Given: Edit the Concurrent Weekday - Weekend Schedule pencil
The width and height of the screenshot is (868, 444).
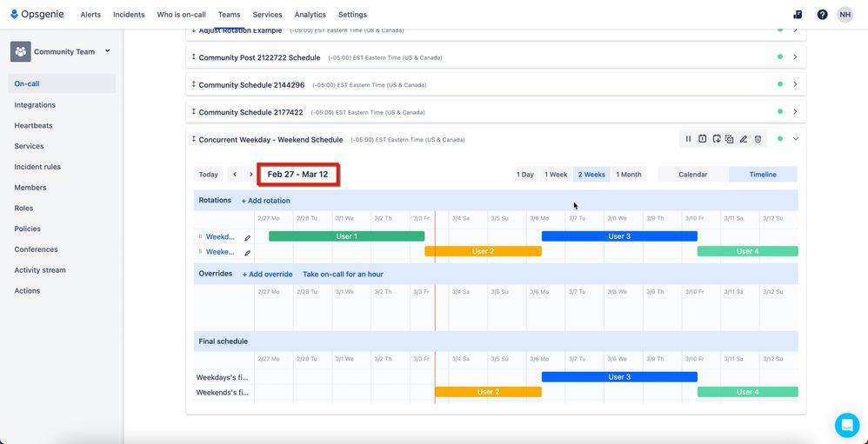Looking at the screenshot, I should pyautogui.click(x=744, y=139).
